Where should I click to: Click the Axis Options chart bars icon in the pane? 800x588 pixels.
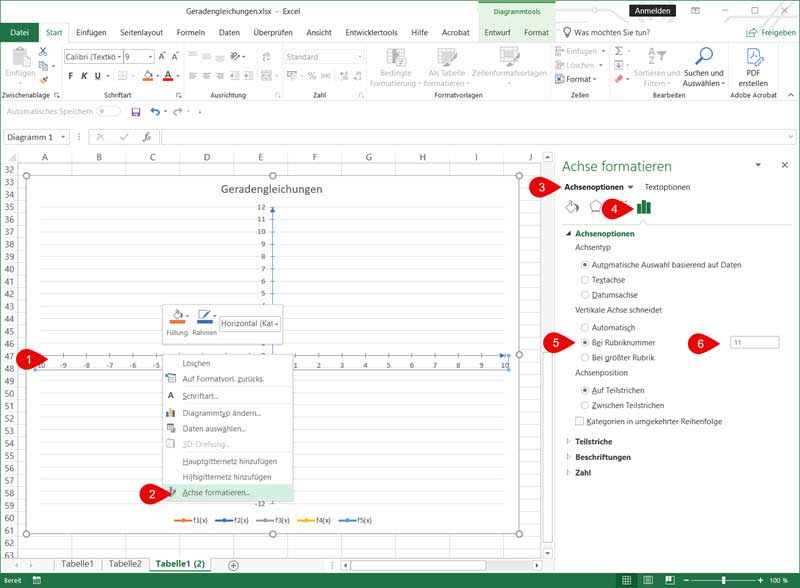pyautogui.click(x=645, y=208)
